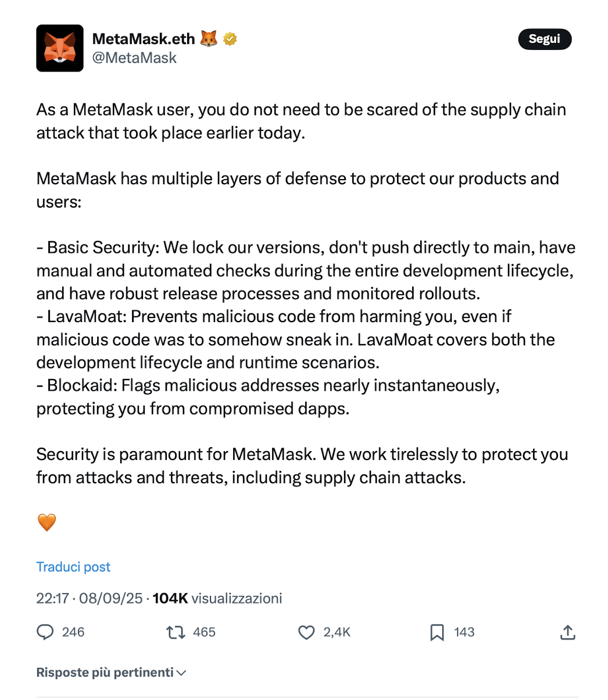Click the orange heart emoji in post
This screenshot has width=608, height=700.
point(47,523)
